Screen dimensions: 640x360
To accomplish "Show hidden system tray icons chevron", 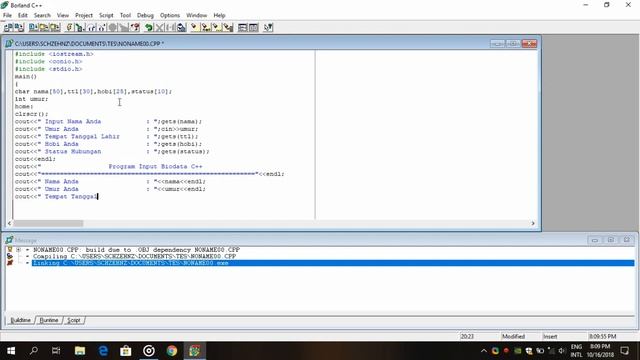I will pos(484,351).
